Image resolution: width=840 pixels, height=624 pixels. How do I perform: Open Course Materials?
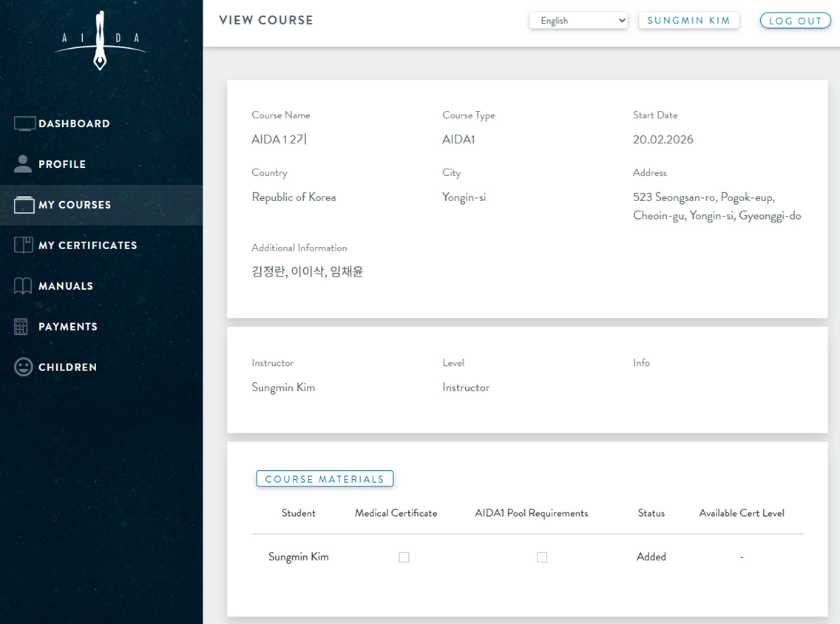coord(325,479)
